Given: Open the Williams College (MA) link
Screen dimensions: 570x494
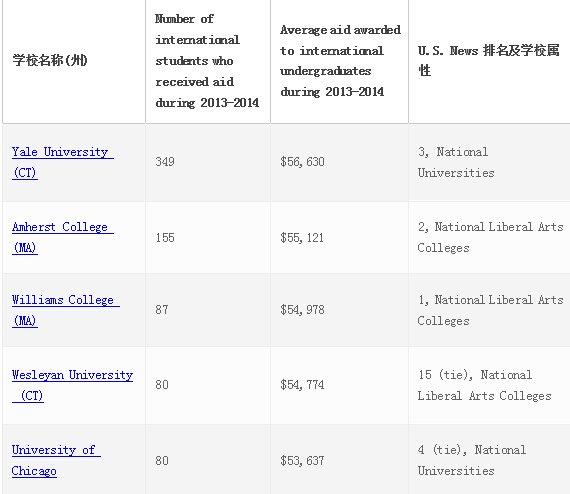Looking at the screenshot, I should 65,310.
